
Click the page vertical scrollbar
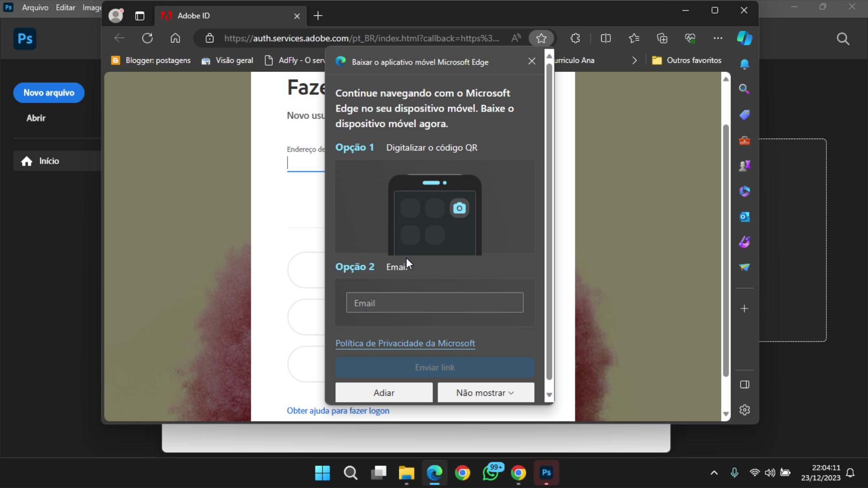(x=726, y=251)
